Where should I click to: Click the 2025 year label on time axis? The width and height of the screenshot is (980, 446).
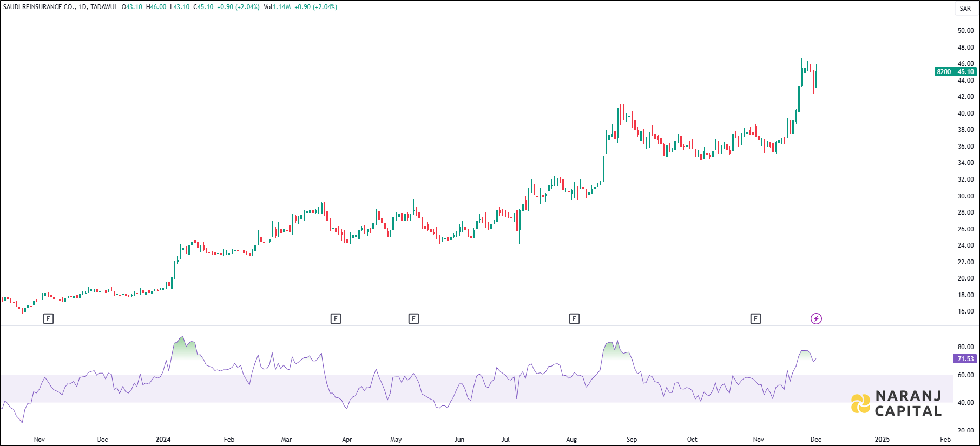pyautogui.click(x=882, y=440)
